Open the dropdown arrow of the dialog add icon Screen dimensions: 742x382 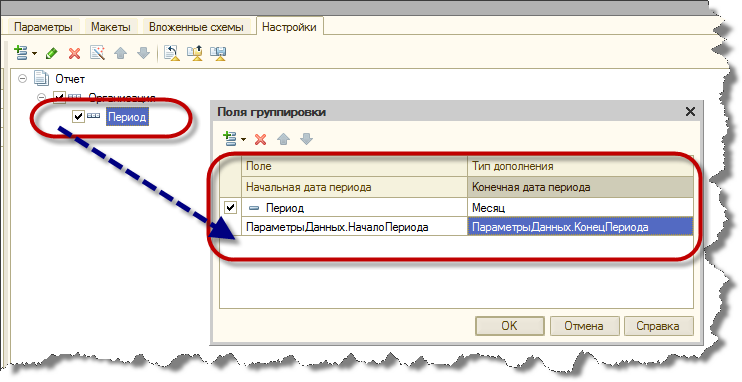(x=243, y=139)
